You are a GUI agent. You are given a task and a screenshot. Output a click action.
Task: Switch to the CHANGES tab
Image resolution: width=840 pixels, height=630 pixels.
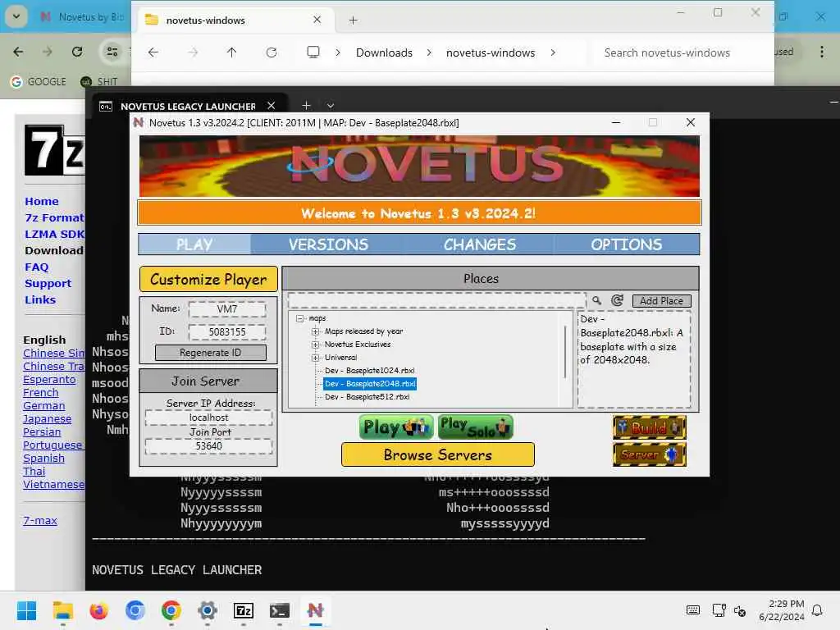[479, 244]
